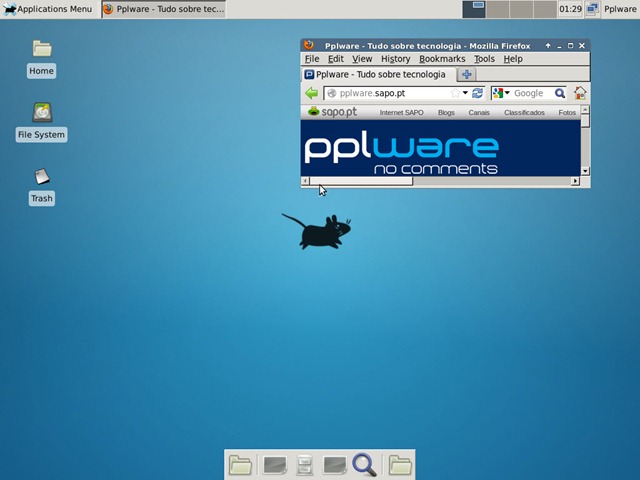Open the Tools menu in Firefox
Screen dimensions: 640x480
pyautogui.click(x=484, y=59)
